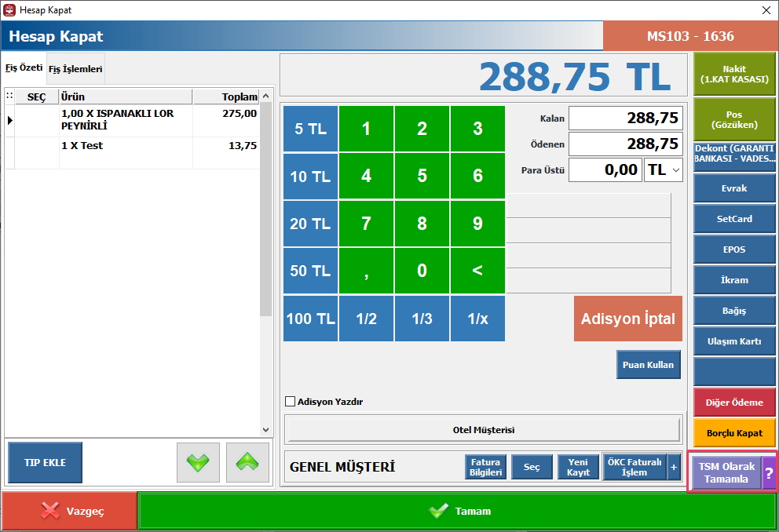
Task: Switch to the Fiş İşlemleri tab
Action: tap(75, 69)
